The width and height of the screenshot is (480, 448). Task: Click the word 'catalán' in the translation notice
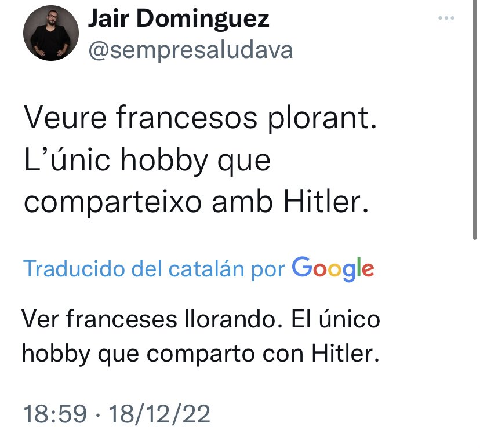pos(206,269)
